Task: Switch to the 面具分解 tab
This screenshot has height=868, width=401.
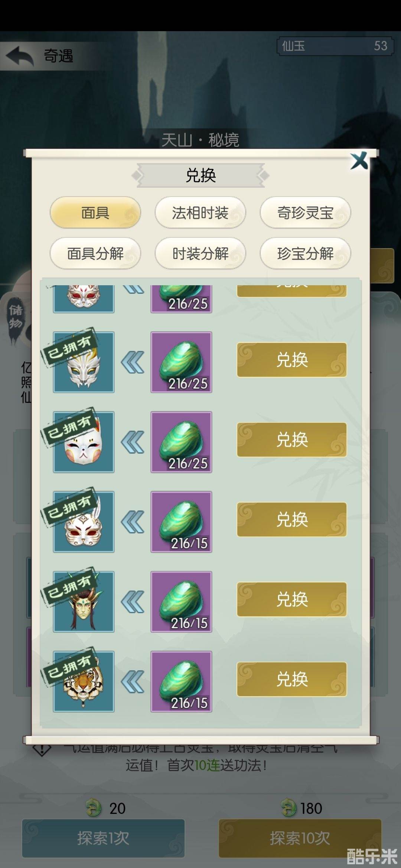Action: 95,253
